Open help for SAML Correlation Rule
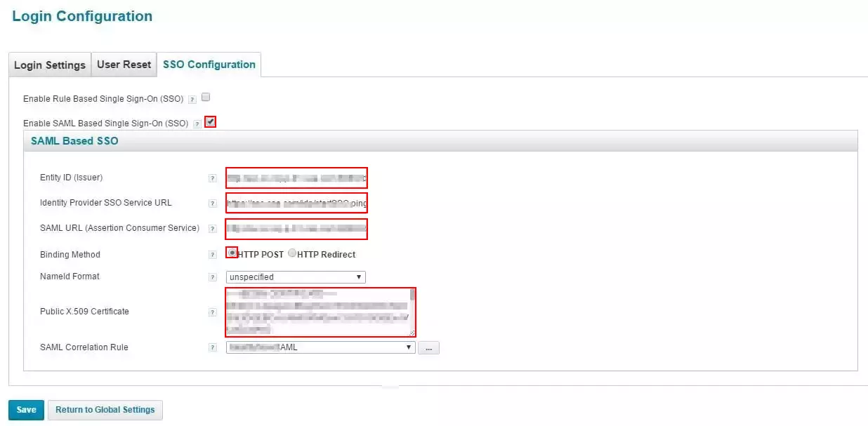Image resolution: width=868 pixels, height=426 pixels. coord(213,347)
